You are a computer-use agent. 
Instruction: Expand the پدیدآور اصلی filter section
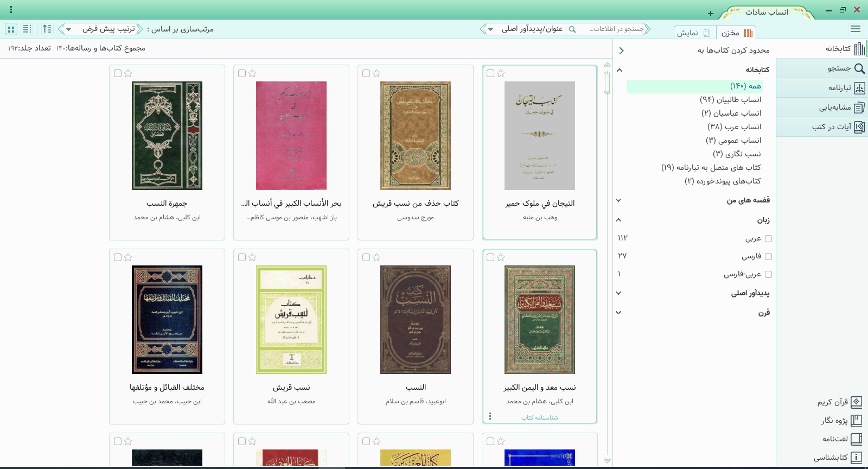(x=618, y=293)
